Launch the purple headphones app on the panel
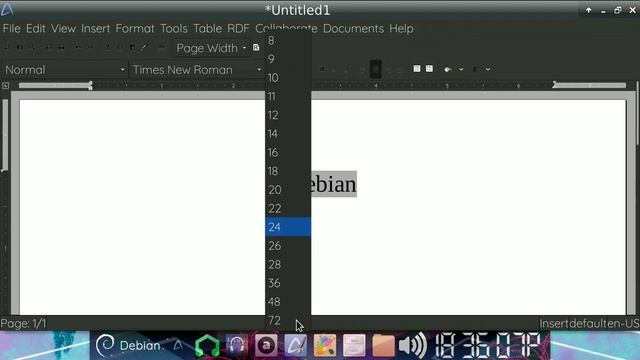The image size is (640, 360). click(237, 345)
